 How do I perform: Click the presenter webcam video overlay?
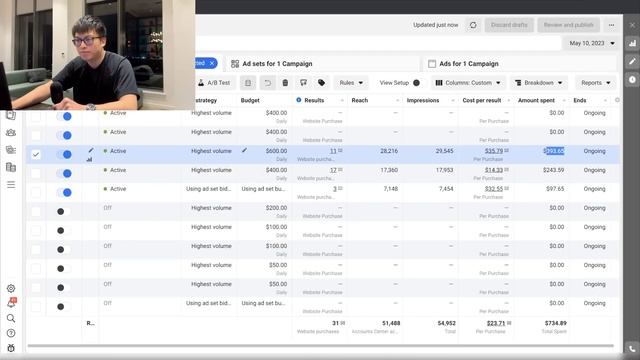pyautogui.click(x=98, y=55)
